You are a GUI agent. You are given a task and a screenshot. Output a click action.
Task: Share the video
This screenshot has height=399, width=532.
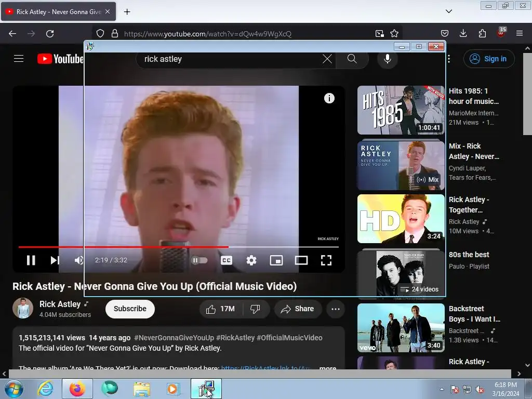pos(298,309)
